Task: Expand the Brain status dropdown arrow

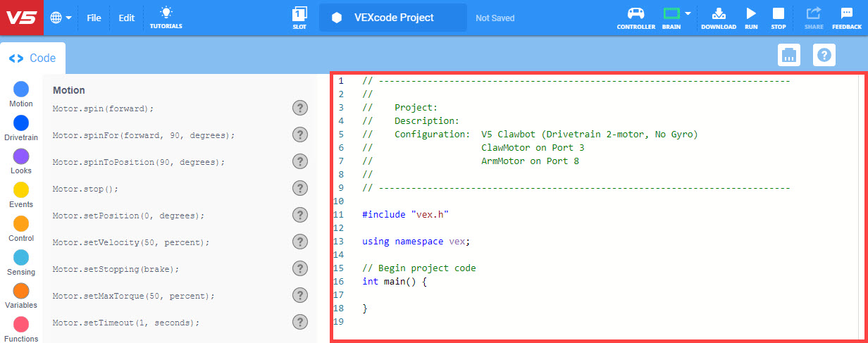Action: point(688,13)
